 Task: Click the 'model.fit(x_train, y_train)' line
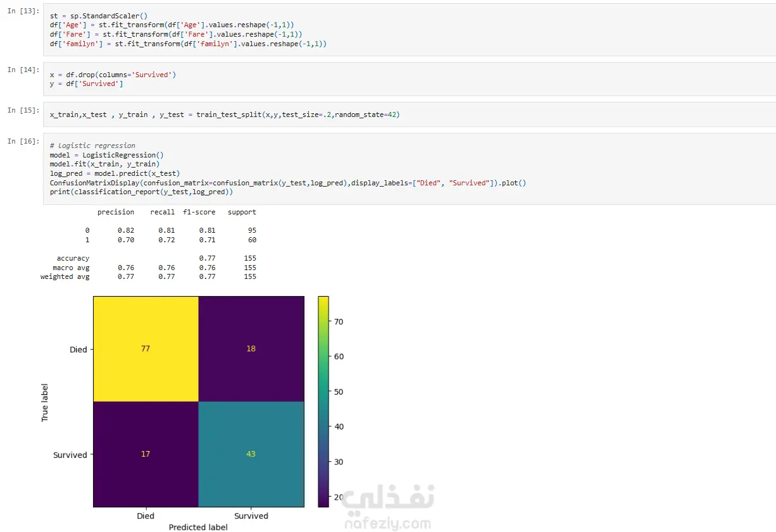105,164
